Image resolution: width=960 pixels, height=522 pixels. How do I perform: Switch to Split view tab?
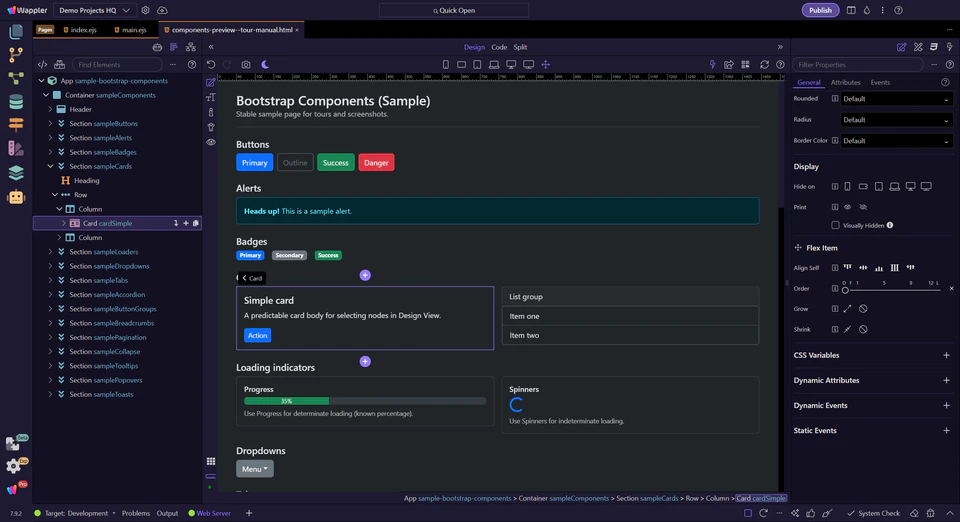coord(520,47)
